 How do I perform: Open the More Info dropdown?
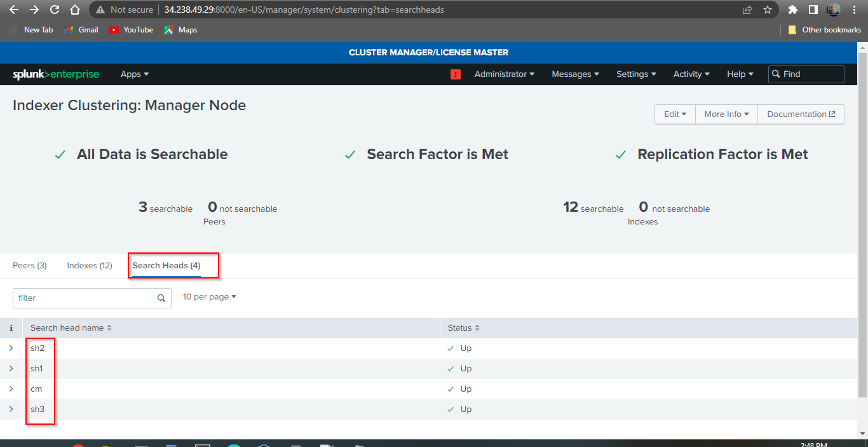tap(726, 114)
